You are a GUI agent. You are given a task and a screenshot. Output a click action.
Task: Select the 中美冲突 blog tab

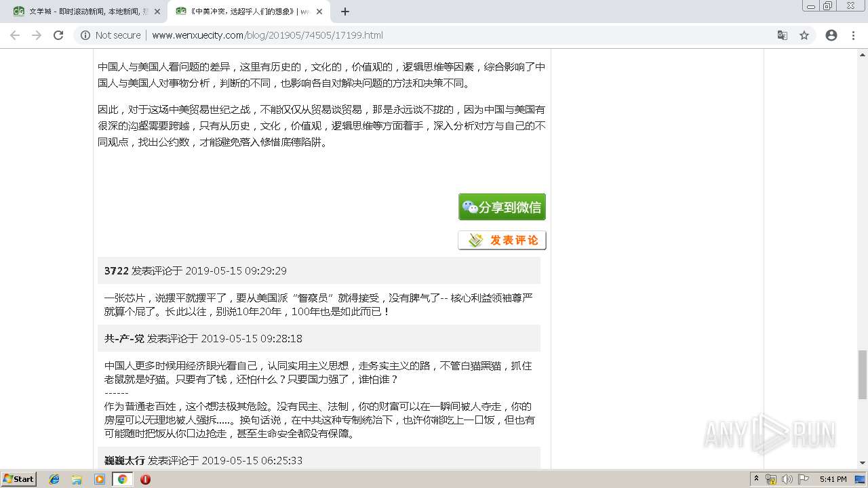coord(249,12)
